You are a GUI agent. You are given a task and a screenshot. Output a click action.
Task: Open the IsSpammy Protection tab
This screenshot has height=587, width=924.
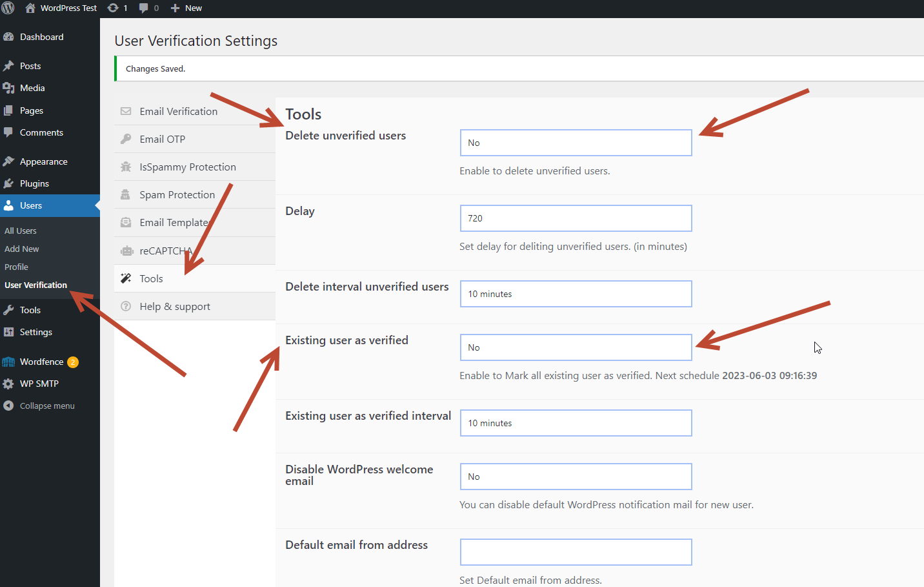point(195,167)
